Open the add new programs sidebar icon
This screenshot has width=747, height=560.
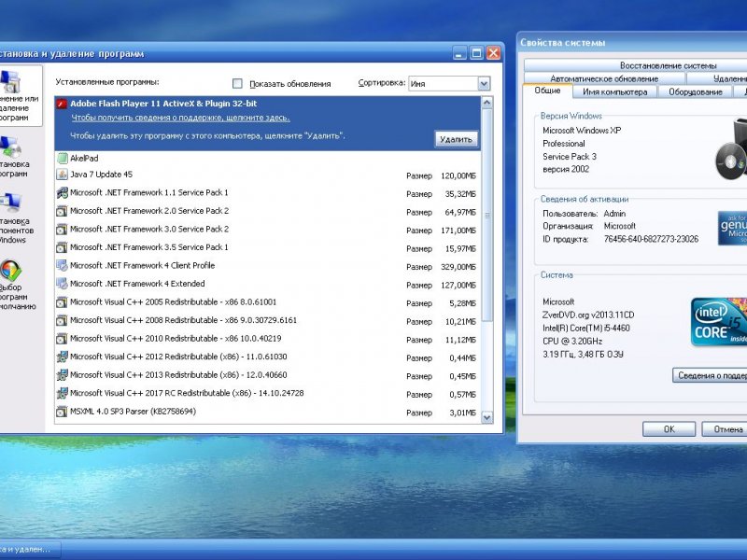point(10,147)
